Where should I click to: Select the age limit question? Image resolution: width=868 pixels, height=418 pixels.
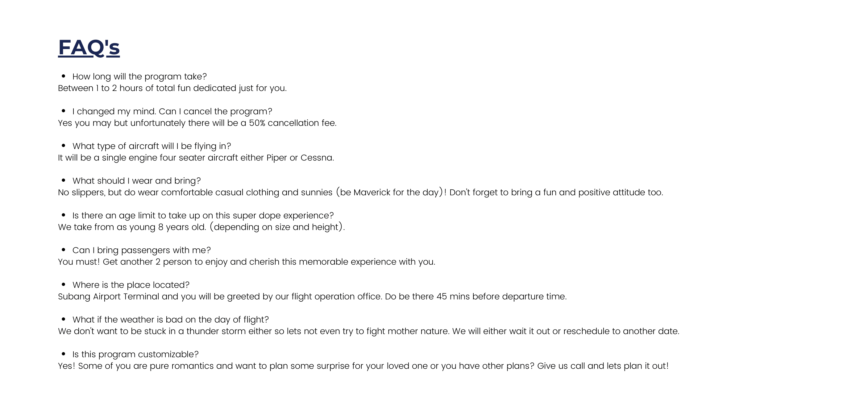pos(203,215)
